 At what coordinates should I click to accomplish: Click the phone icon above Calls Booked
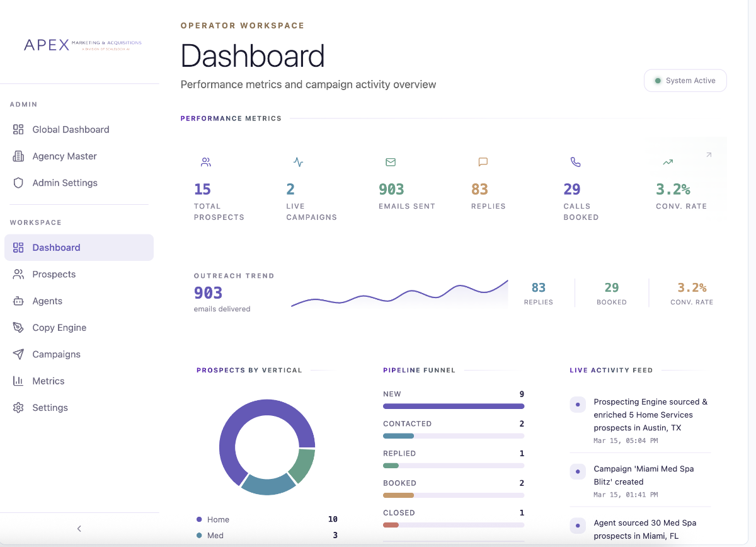pyautogui.click(x=575, y=162)
